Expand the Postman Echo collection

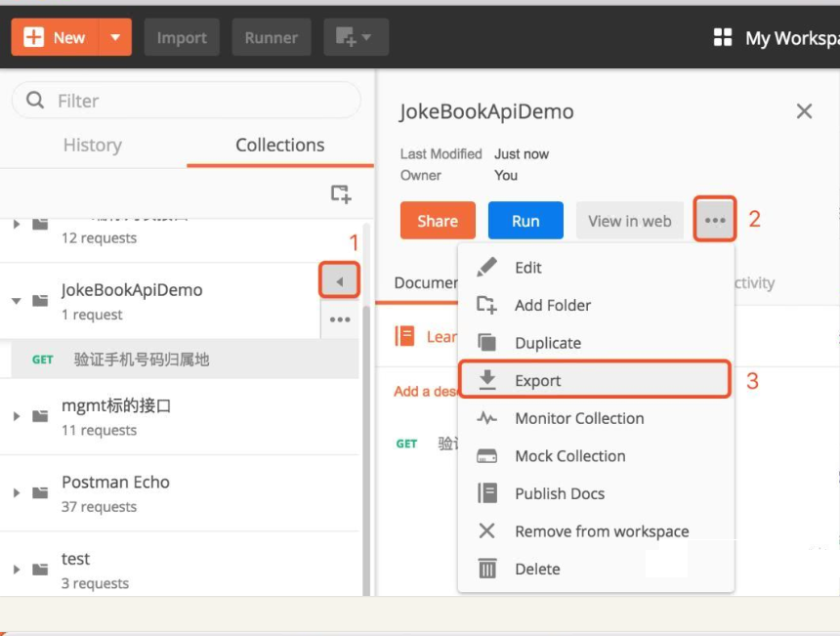pos(17,493)
